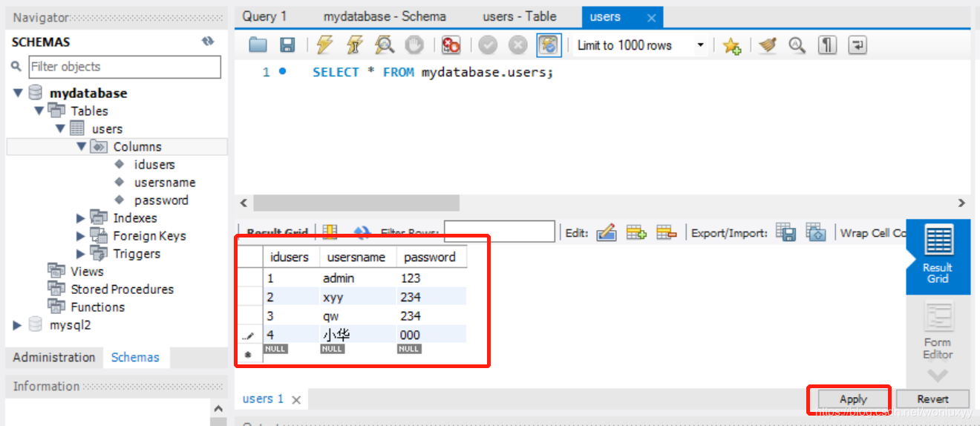The image size is (980, 426).
Task: Select the usersname column in tree
Action: pyautogui.click(x=165, y=183)
